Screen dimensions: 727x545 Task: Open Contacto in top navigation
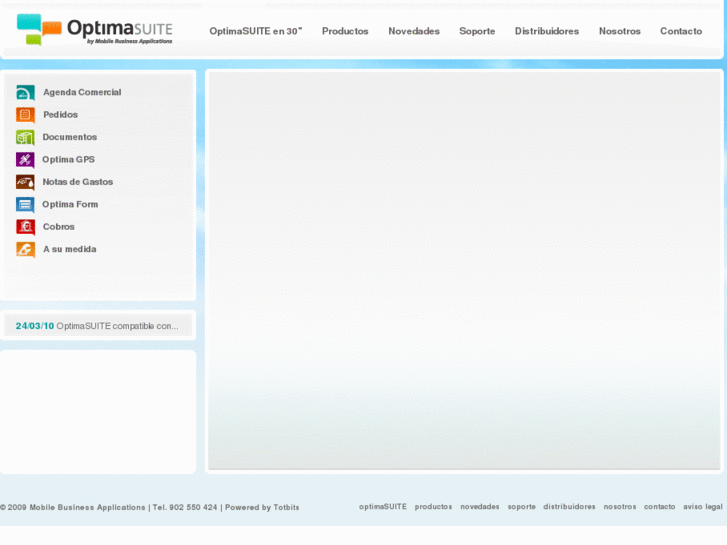pos(681,31)
